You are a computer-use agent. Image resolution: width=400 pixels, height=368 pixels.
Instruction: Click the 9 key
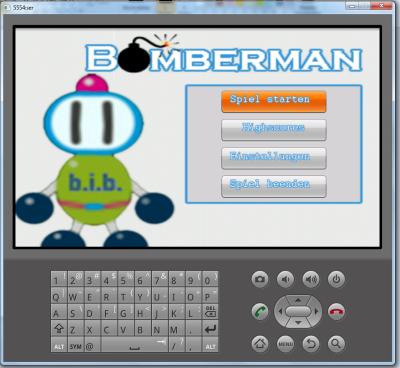(193, 279)
